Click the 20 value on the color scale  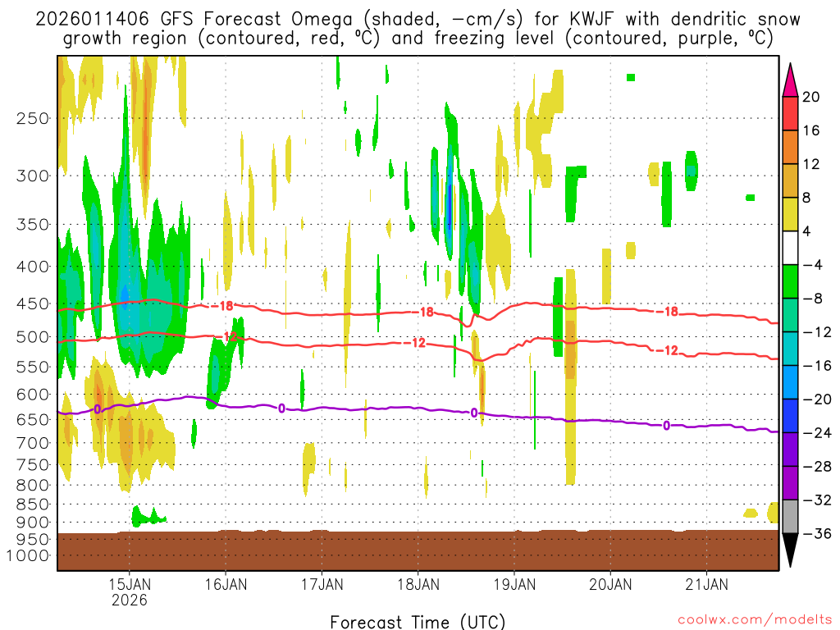tap(810, 97)
